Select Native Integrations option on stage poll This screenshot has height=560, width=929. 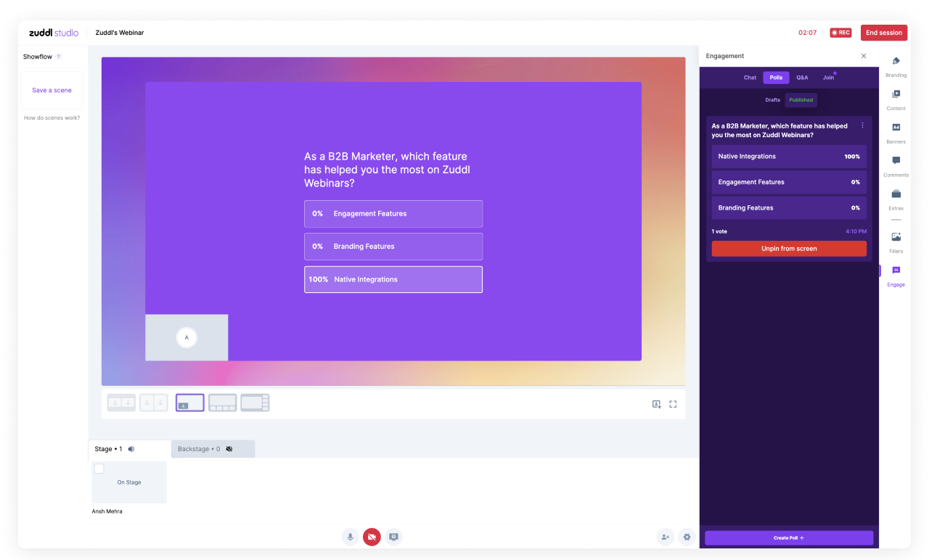(x=393, y=279)
